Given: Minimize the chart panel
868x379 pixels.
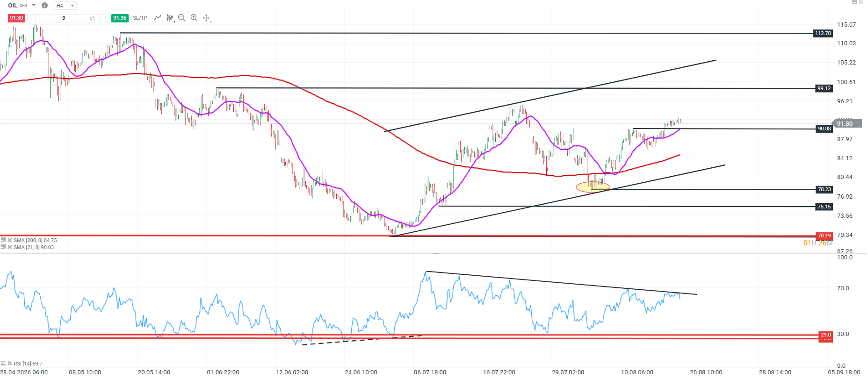Looking at the screenshot, I should [x=854, y=2].
